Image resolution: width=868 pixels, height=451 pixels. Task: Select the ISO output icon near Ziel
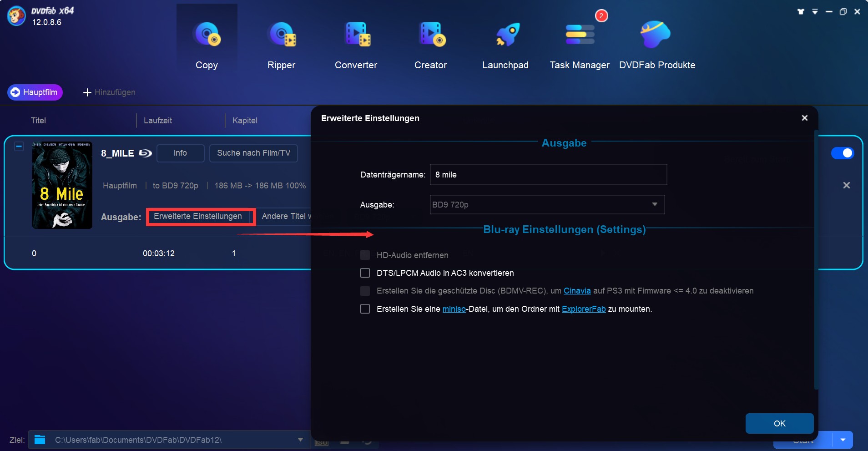[x=322, y=442]
